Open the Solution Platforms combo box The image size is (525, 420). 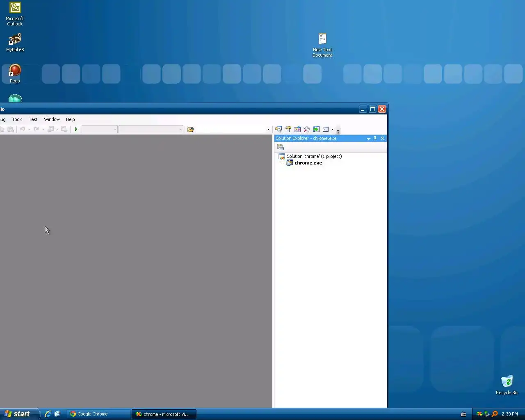pyautogui.click(x=151, y=129)
